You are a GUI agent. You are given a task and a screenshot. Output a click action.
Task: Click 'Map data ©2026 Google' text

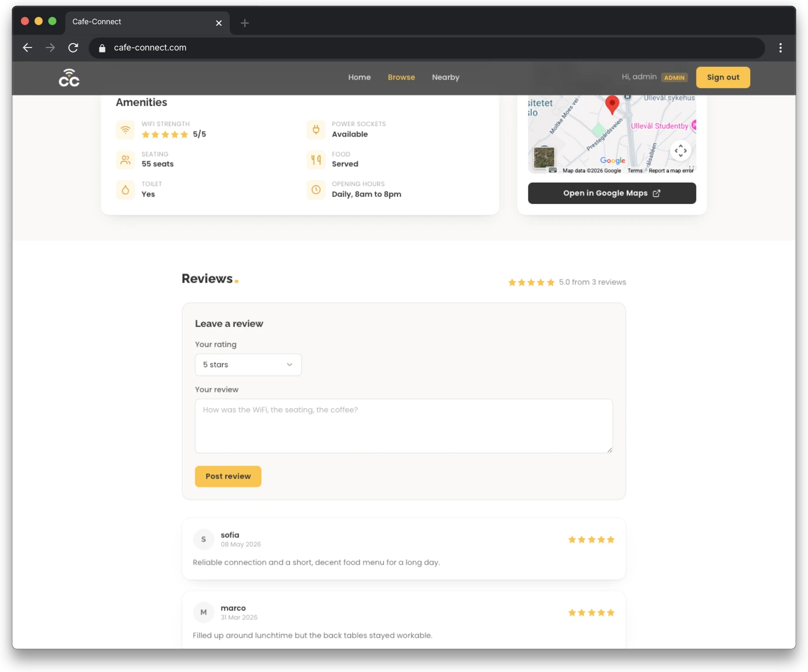click(x=592, y=171)
